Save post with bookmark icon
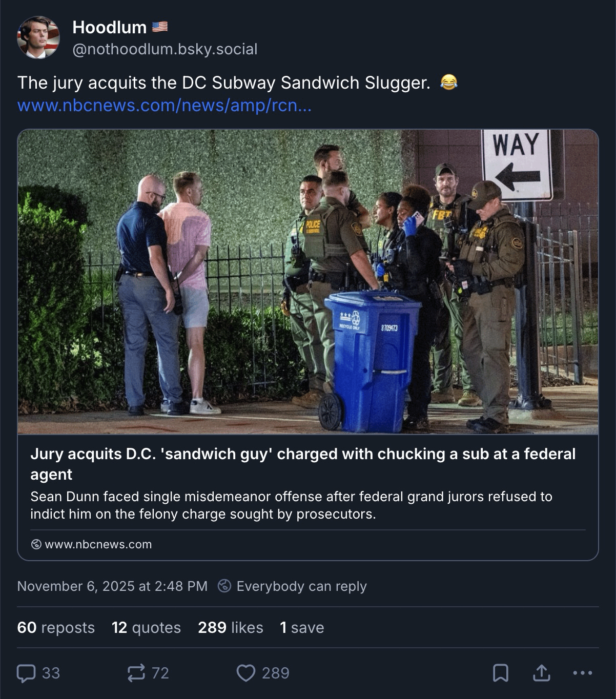Image resolution: width=616 pixels, height=699 pixels. (500, 673)
